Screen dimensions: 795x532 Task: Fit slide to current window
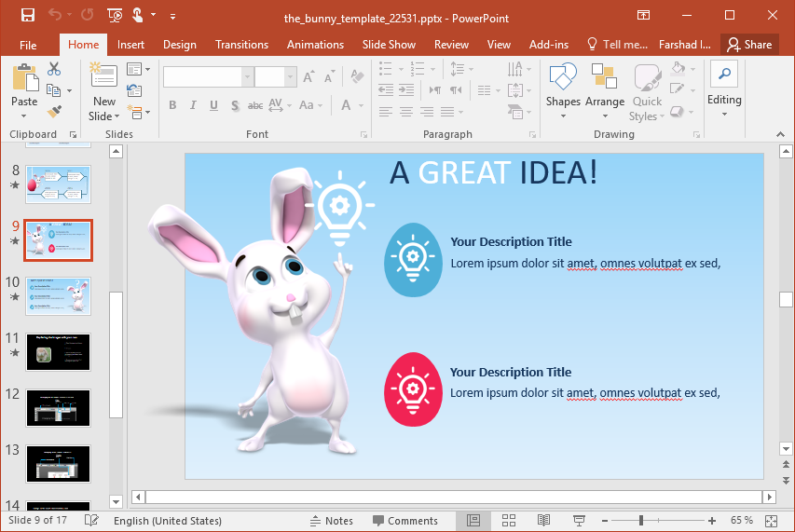point(771,521)
